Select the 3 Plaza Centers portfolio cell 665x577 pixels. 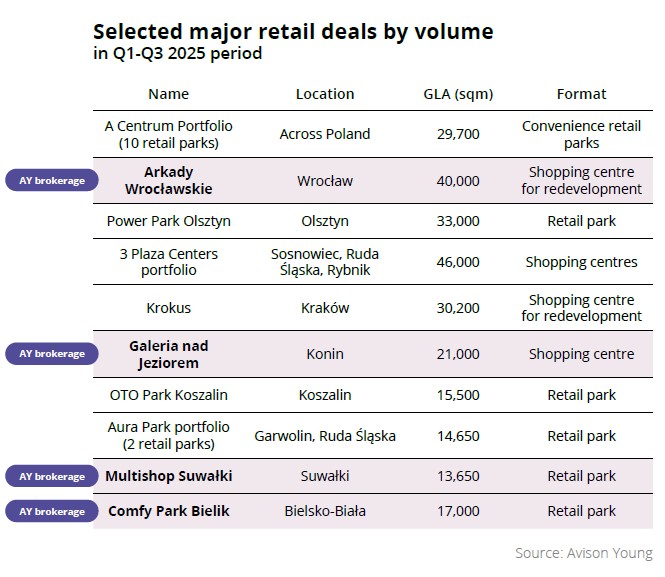(168, 262)
